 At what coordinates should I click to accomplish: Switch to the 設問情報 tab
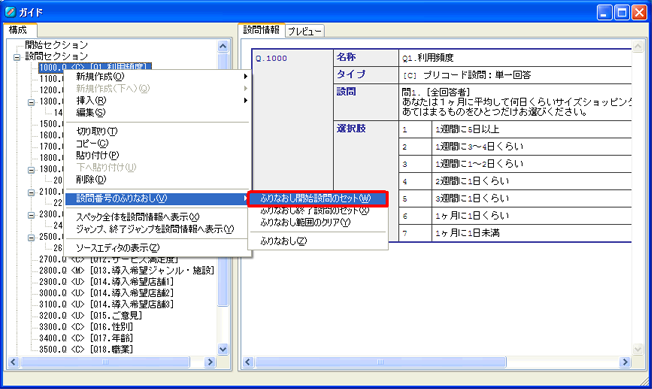(261, 30)
